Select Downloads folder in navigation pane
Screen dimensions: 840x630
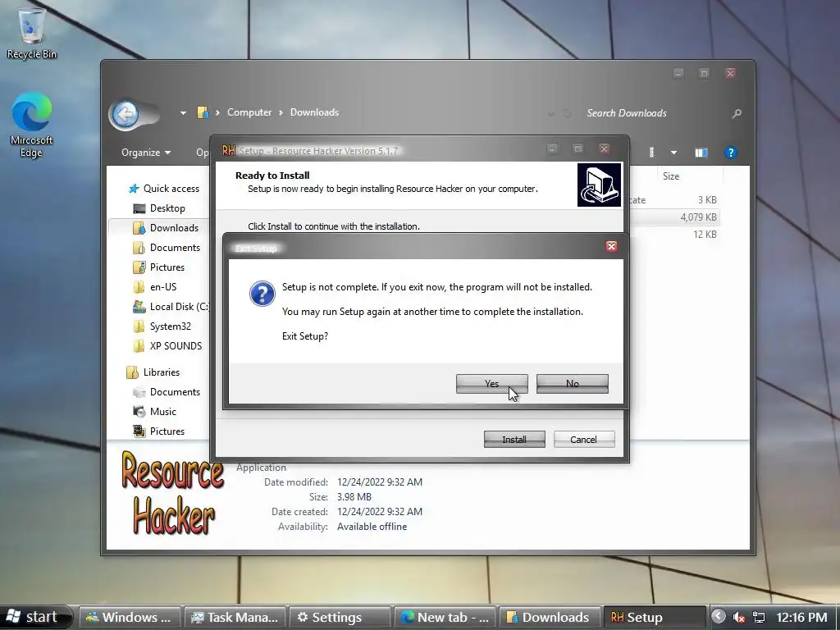(x=166, y=228)
